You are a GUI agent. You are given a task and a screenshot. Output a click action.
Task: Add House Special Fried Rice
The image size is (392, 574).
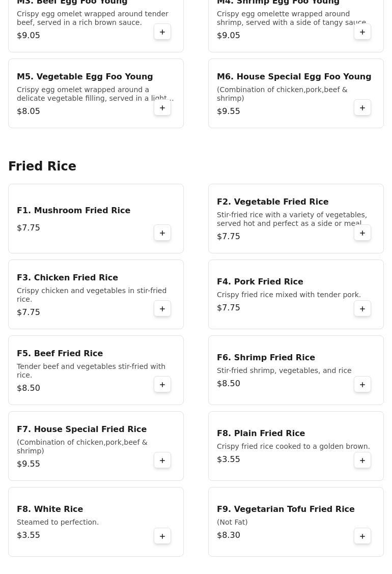(162, 461)
